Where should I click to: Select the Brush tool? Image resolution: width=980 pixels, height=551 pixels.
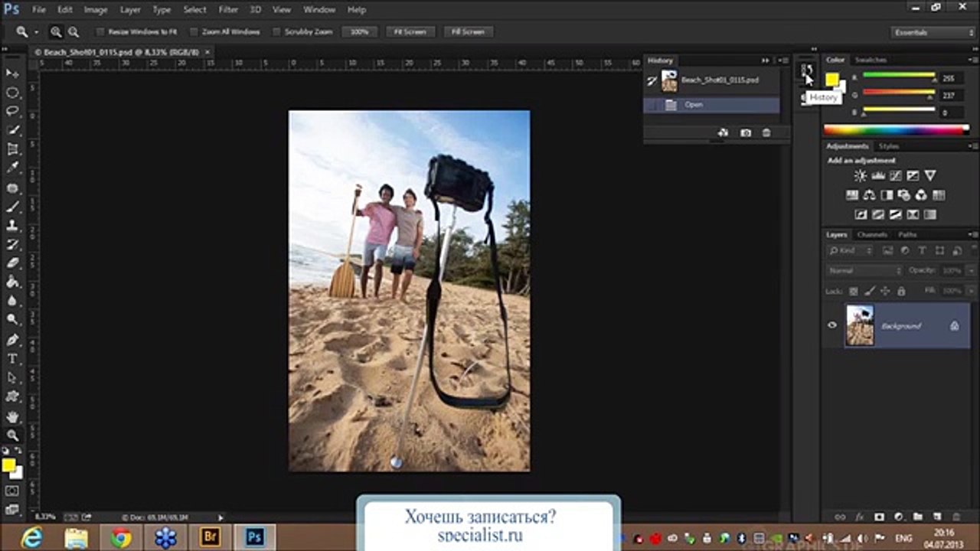click(x=12, y=207)
